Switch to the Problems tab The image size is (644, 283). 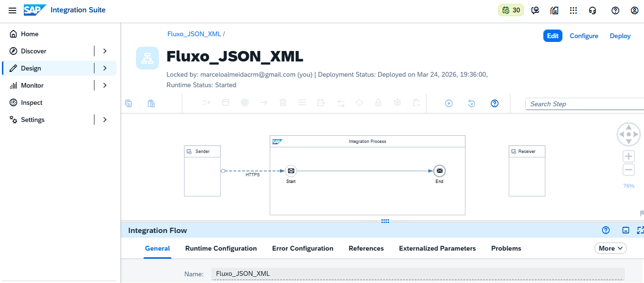(506, 248)
